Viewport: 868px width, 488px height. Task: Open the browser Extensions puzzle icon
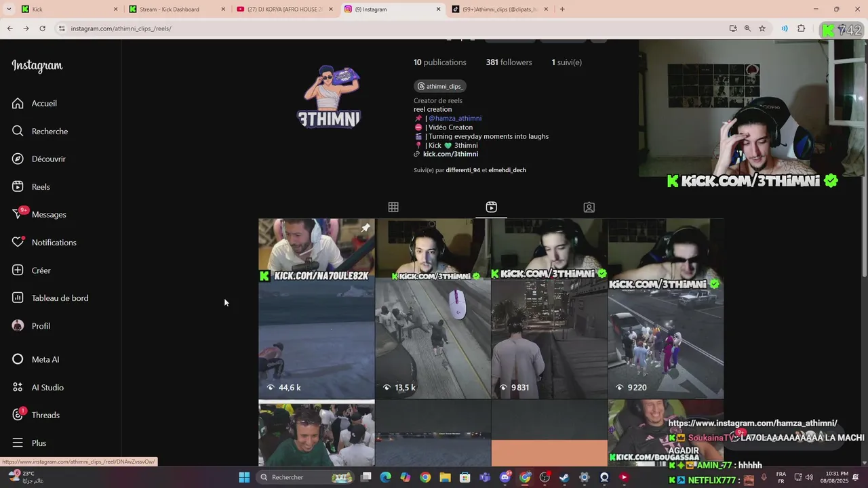(801, 28)
